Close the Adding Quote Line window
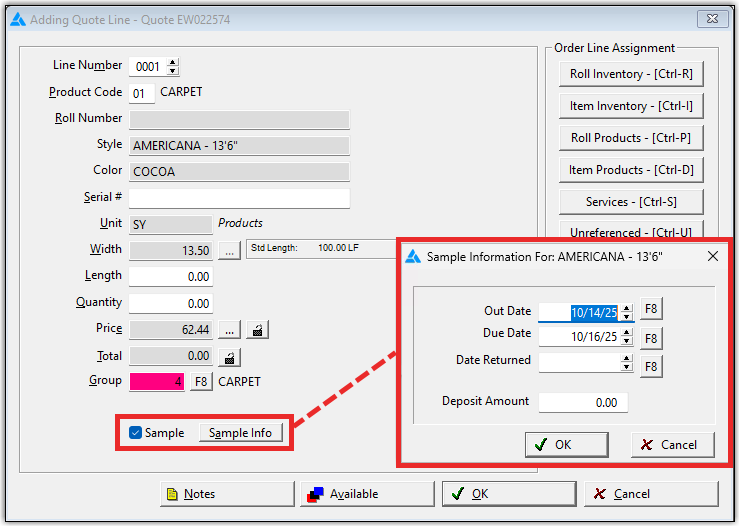 tap(713, 19)
